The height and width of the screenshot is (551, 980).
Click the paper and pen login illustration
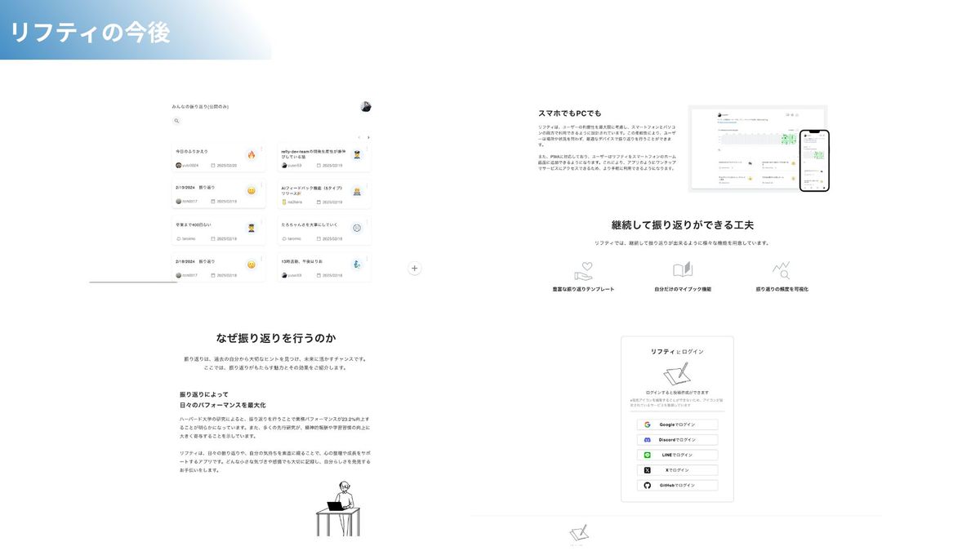[x=677, y=373]
